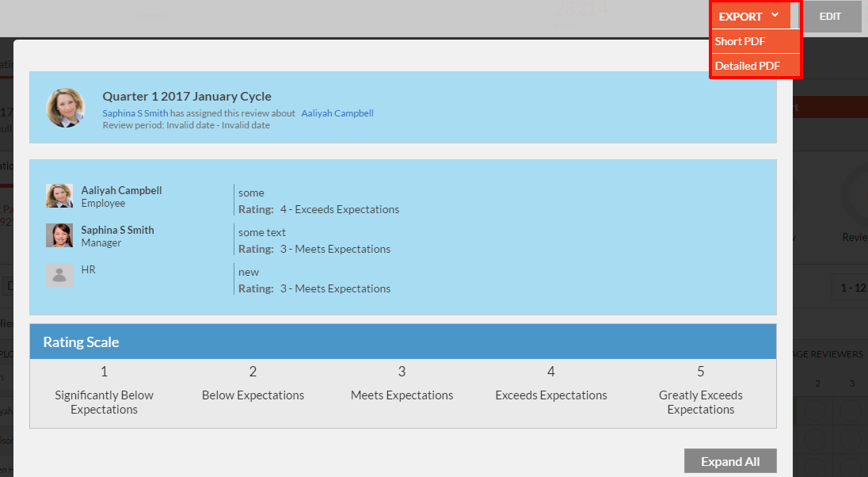
Task: Click scale item 'Meets Expectations'
Action: (402, 395)
